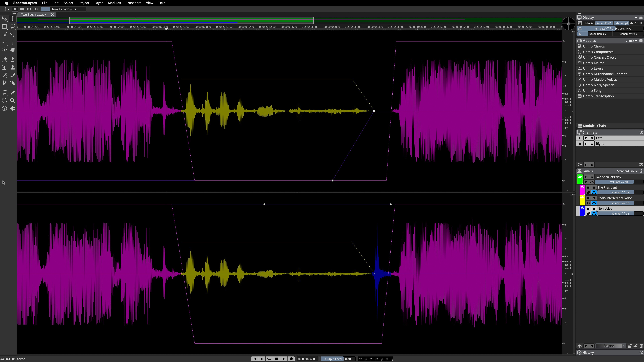Adjust the Time Fade slider

pyautogui.click(x=64, y=9)
